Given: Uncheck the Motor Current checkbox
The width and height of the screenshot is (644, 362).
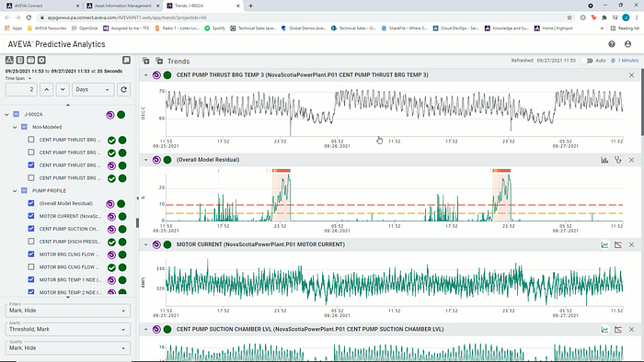Looking at the screenshot, I should (x=31, y=216).
